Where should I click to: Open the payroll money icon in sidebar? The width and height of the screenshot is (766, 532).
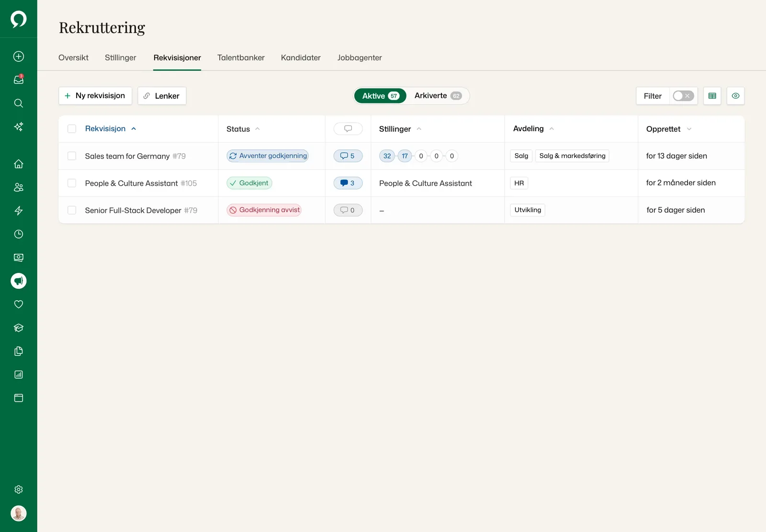(19, 258)
